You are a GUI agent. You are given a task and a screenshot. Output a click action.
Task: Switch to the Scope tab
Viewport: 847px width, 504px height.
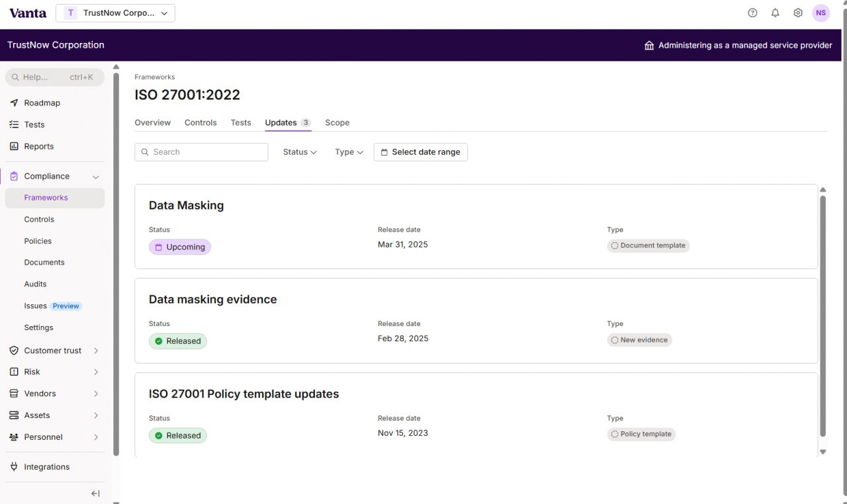[x=337, y=122]
